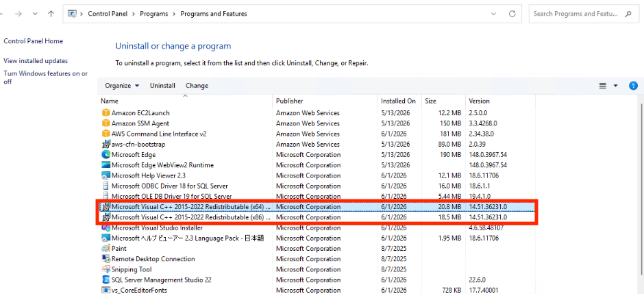The width and height of the screenshot is (644, 294).
Task: Click version 19.4.1.0 cell
Action: pos(480,196)
